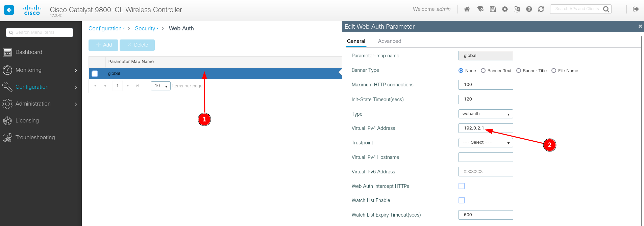Click the blue back arrow icon
The width and height of the screenshot is (644, 226).
point(9,10)
